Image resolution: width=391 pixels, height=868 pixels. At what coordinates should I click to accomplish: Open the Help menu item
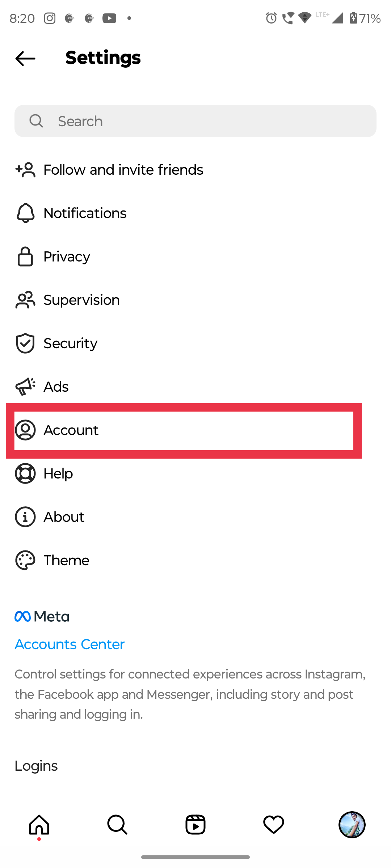tap(195, 473)
